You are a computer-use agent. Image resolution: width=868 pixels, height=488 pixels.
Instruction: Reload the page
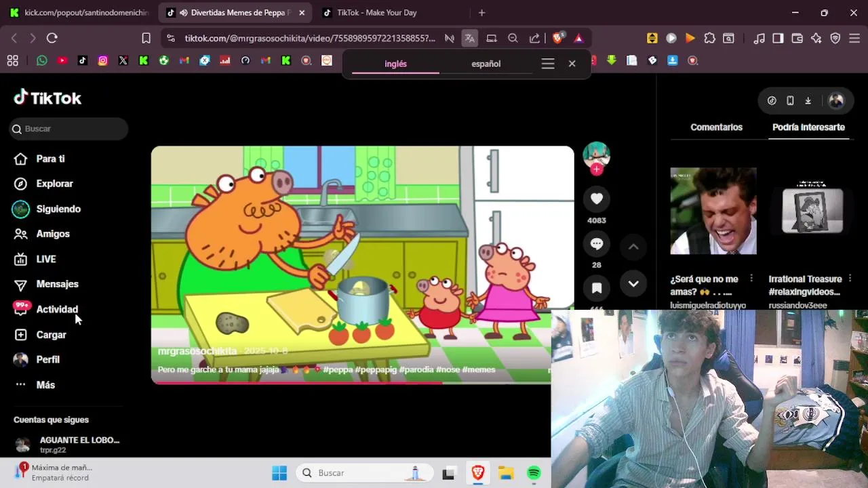click(x=52, y=39)
